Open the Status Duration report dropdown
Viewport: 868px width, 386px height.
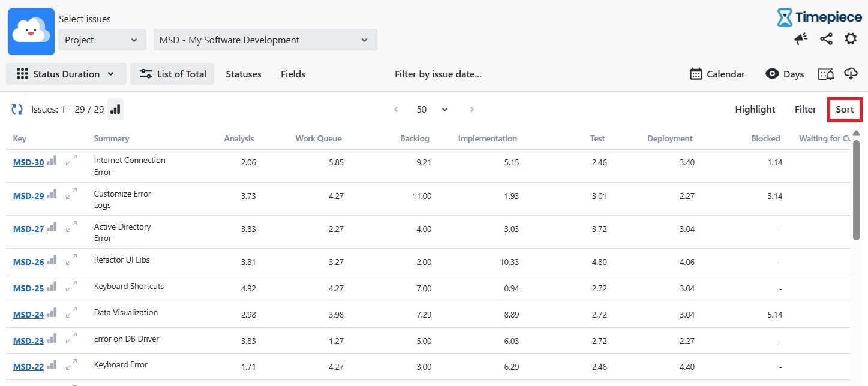(66, 74)
